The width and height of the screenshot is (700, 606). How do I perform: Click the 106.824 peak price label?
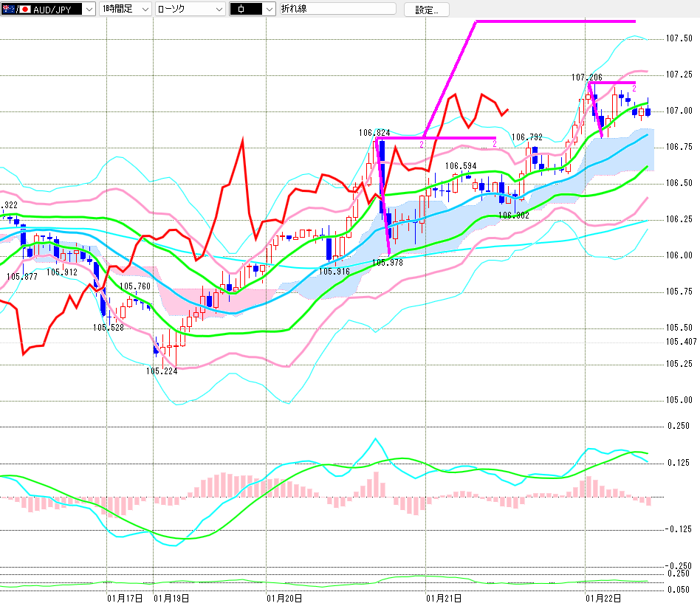click(374, 133)
